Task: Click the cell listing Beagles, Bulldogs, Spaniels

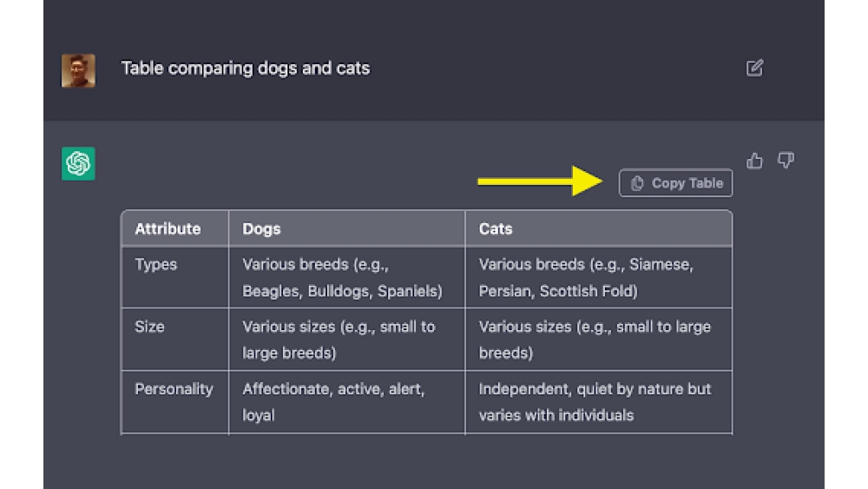Action: coord(342,278)
